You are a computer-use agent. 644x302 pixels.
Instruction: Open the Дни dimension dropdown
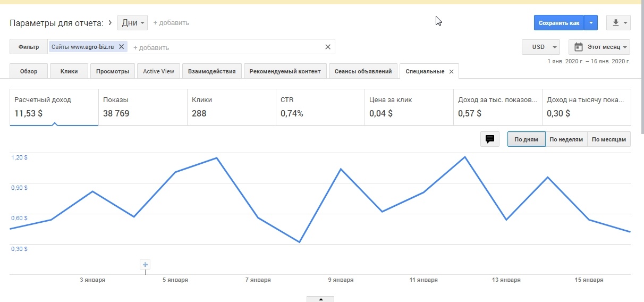click(132, 22)
